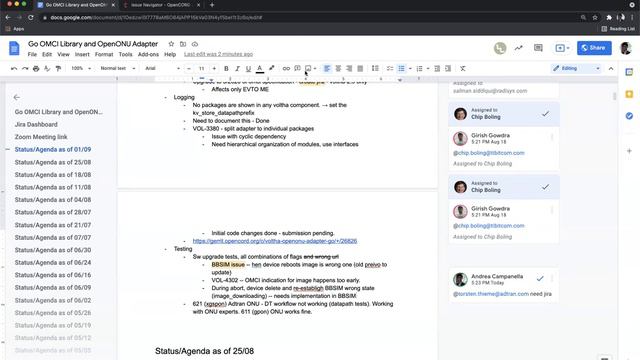Viewport: 640px width, 360px height.
Task: Go to Status/Agenda as of 07/07 in outline
Action: tap(53, 237)
